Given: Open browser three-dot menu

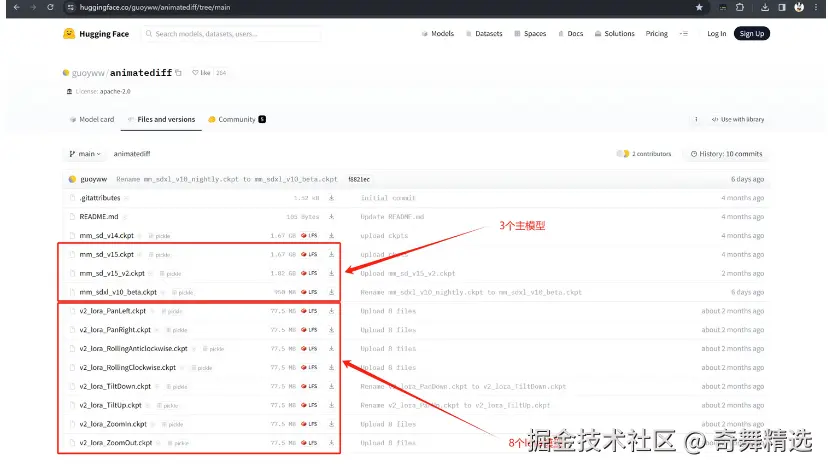Looking at the screenshot, I should (x=816, y=7).
